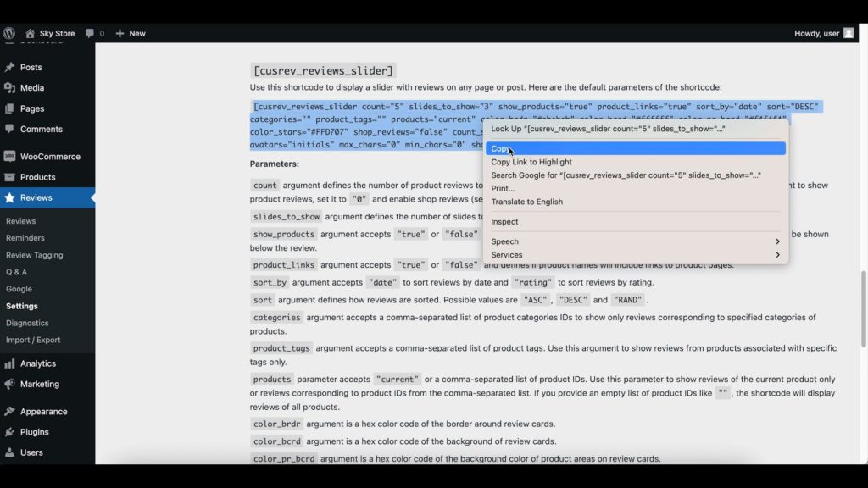Viewport: 868px width, 488px height.
Task: Choose Inspect from the context menu
Action: [x=504, y=221]
